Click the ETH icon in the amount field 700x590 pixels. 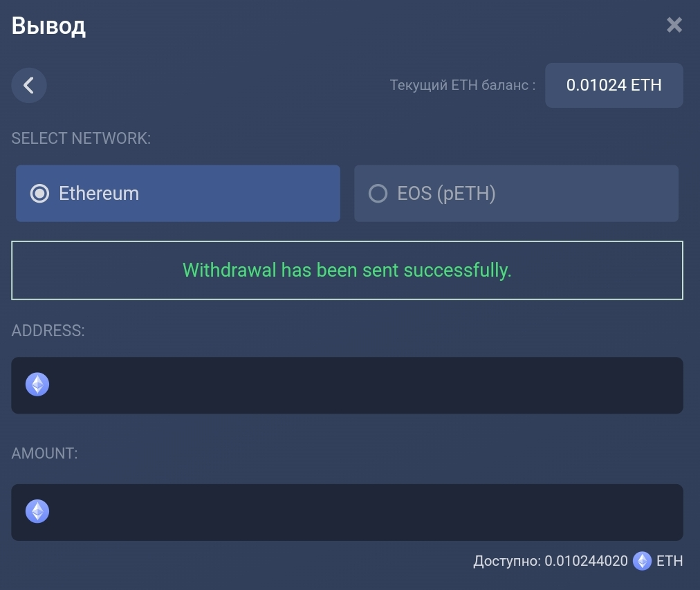[37, 512]
